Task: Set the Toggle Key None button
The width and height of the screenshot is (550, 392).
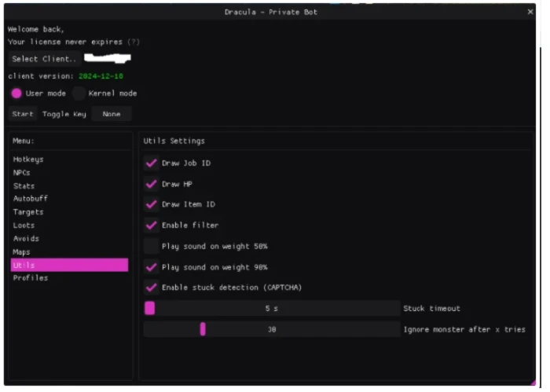Action: (111, 115)
